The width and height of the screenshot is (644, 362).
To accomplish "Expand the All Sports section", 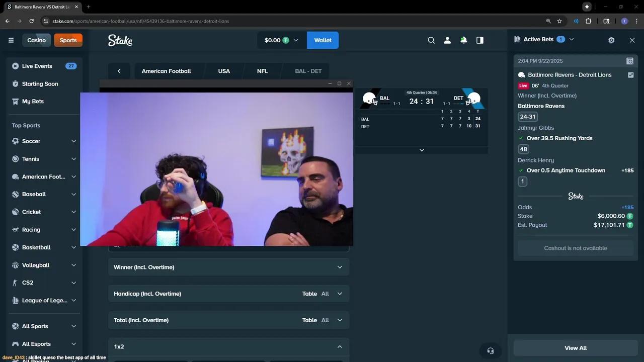I will 73,326.
